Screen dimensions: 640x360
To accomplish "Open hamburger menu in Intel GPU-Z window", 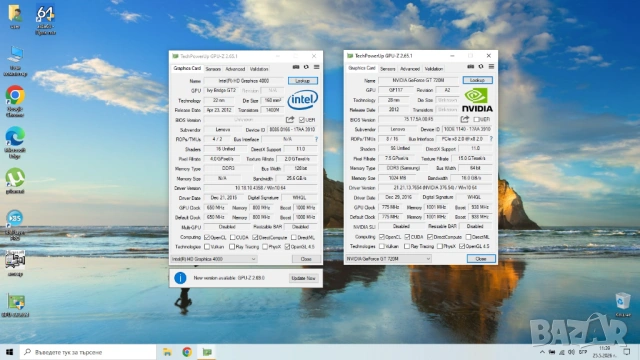I will click(316, 67).
